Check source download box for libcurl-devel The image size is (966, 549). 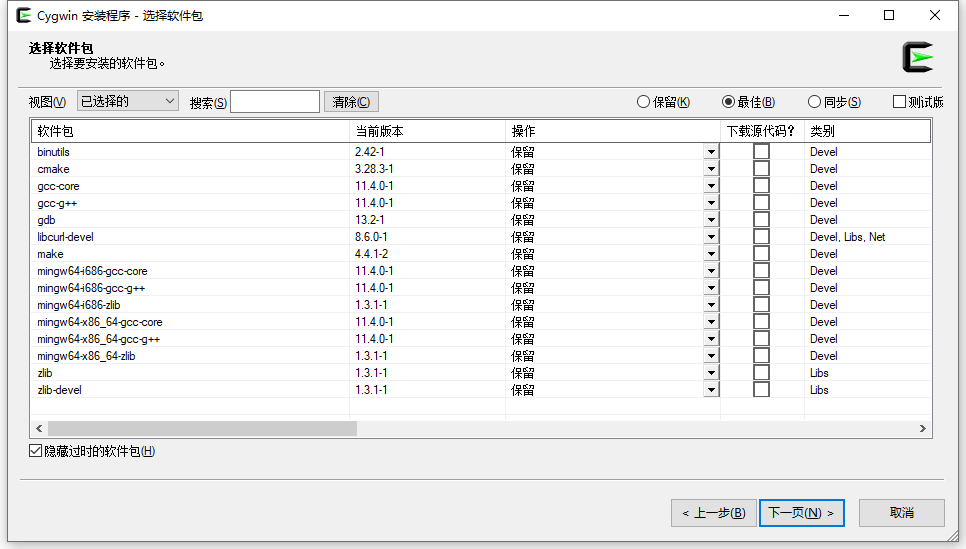coord(761,237)
